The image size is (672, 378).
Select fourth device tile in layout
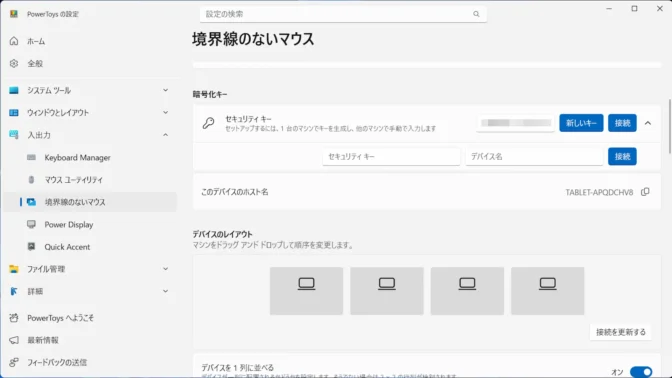point(548,291)
